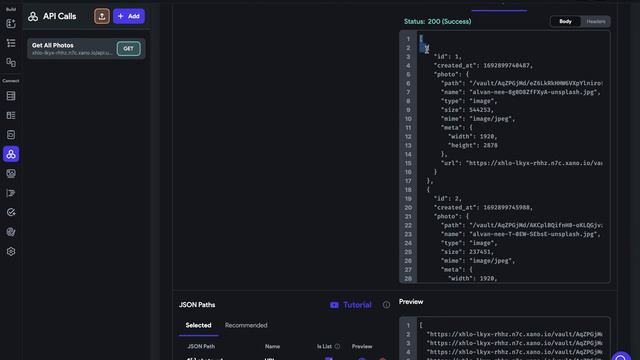Click the Name column header
The image size is (640, 360).
(272, 347)
